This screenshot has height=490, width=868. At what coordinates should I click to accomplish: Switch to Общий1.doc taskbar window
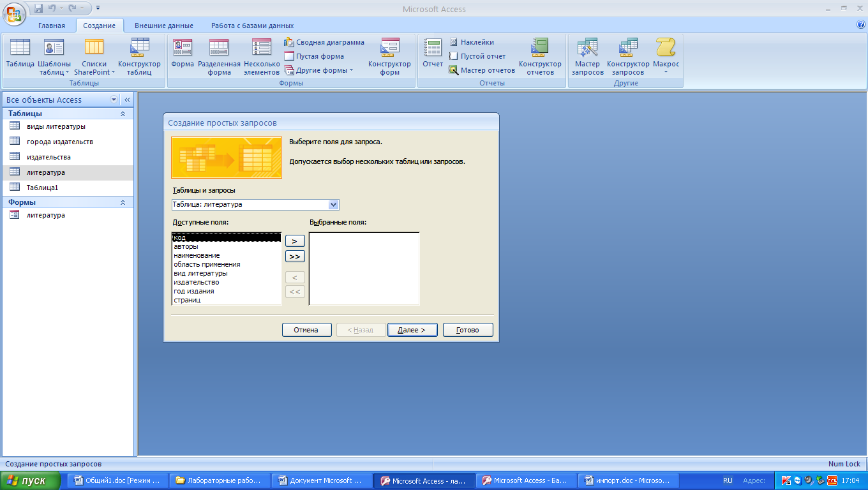[119, 481]
